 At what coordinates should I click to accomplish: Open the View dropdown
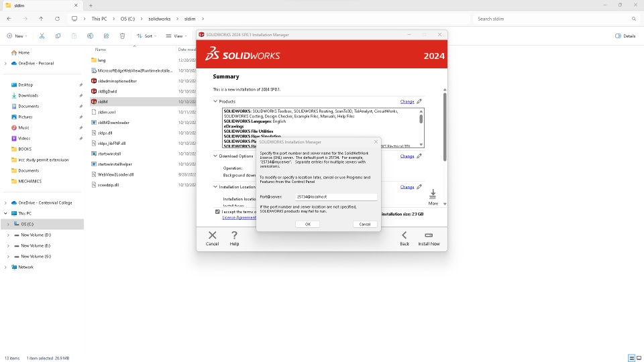[x=176, y=36]
